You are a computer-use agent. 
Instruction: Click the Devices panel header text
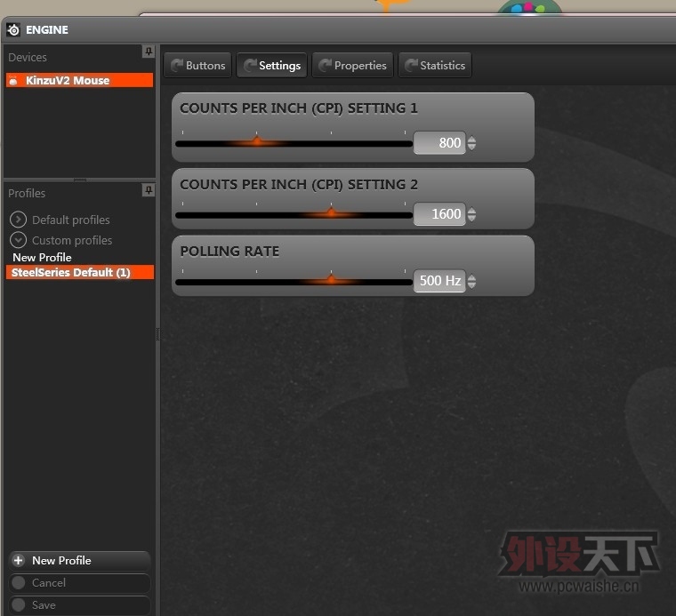point(28,57)
